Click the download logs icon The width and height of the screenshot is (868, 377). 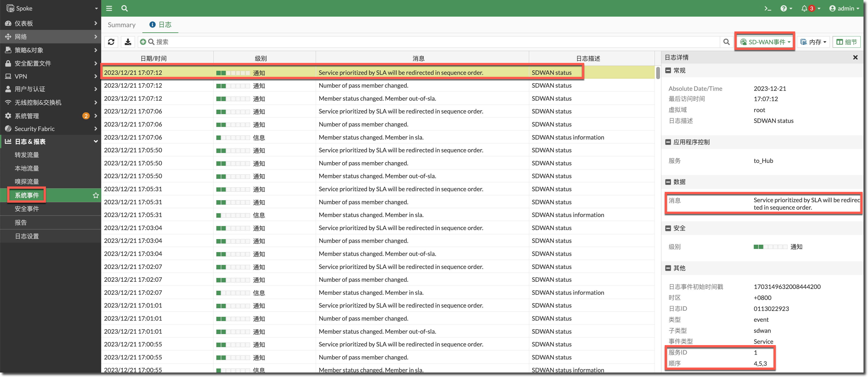point(128,42)
